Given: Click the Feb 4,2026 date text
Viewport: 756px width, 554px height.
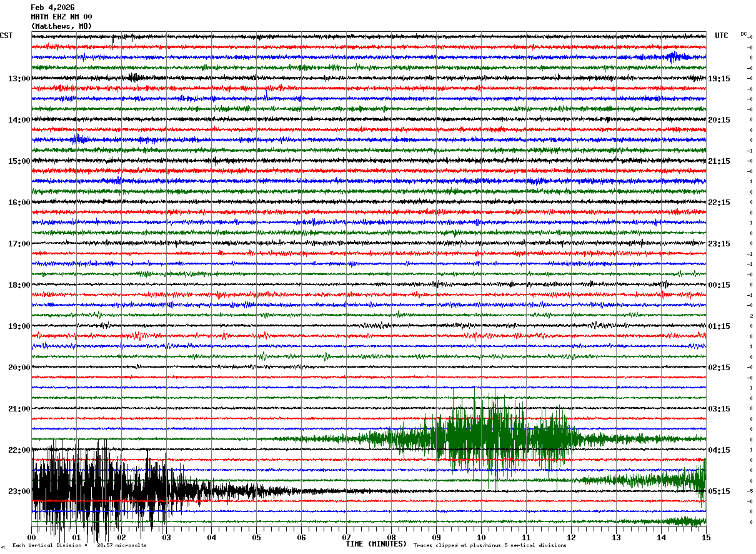Looking at the screenshot, I should pyautogui.click(x=52, y=8).
